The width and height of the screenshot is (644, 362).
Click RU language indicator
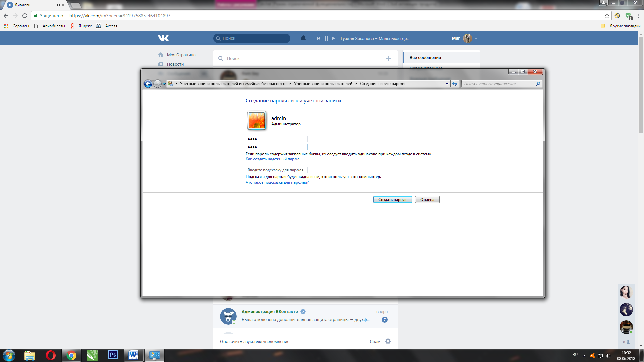click(575, 355)
